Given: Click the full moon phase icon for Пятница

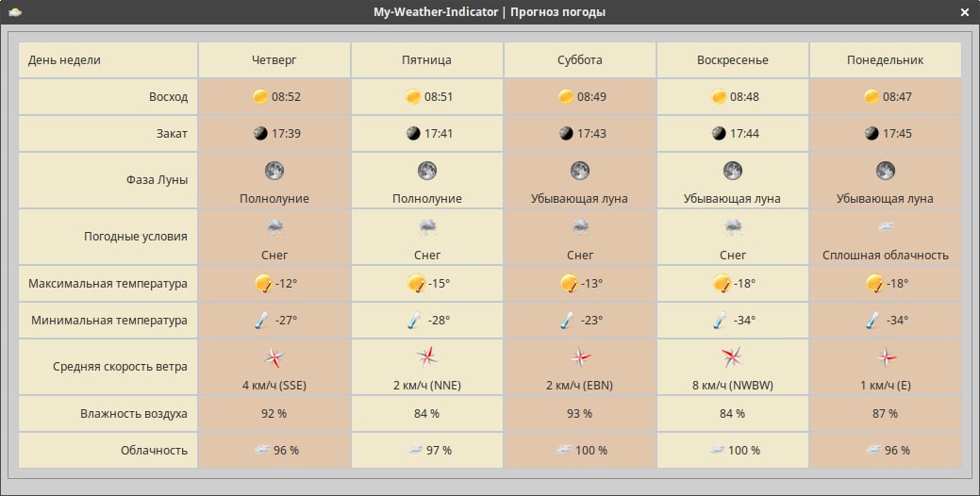Looking at the screenshot, I should click(427, 170).
